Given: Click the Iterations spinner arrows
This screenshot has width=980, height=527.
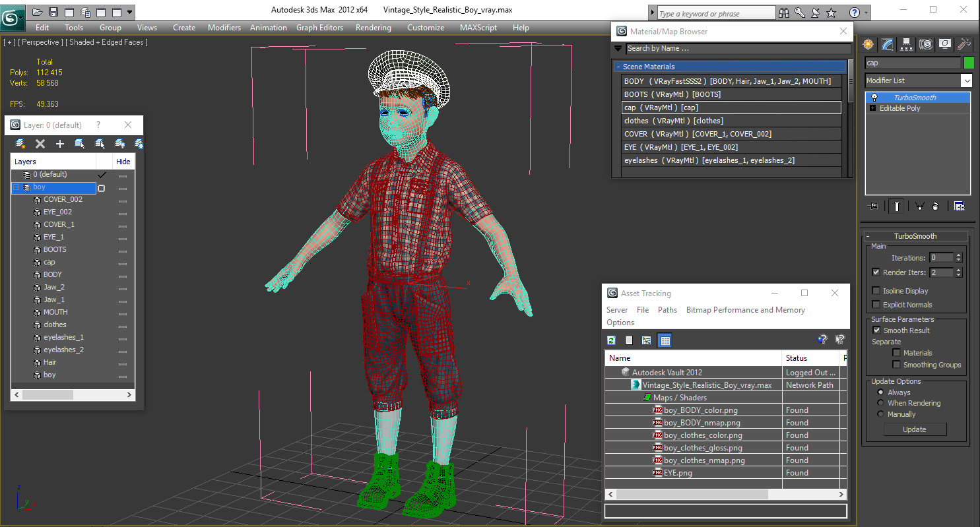Looking at the screenshot, I should point(959,258).
